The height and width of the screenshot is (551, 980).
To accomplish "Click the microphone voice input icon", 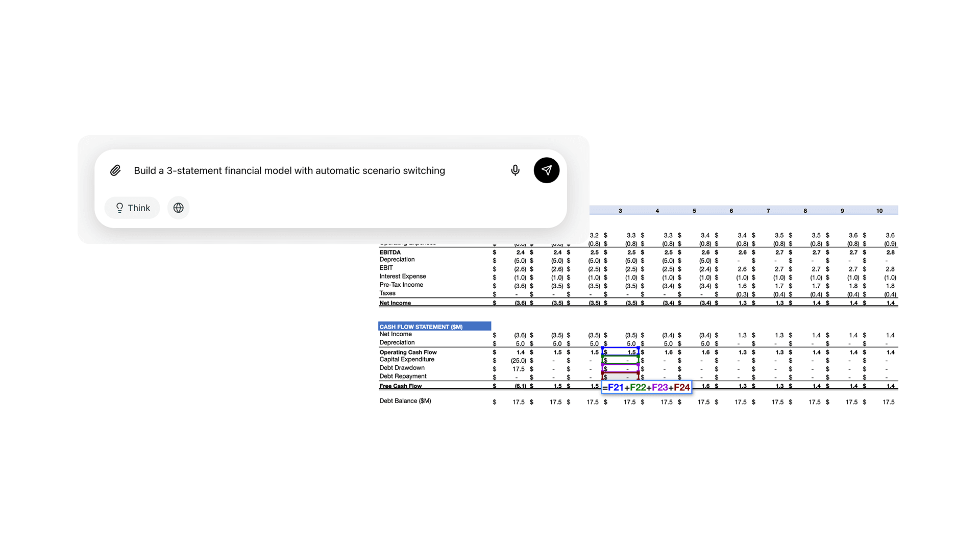I will 515,170.
